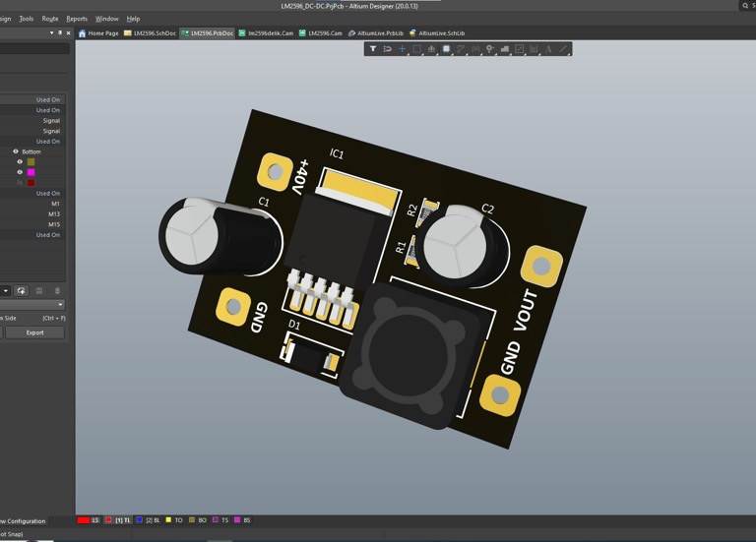Viewport: 756px width, 542px height.
Task: Show the hidden dark red layer
Action: 20,182
